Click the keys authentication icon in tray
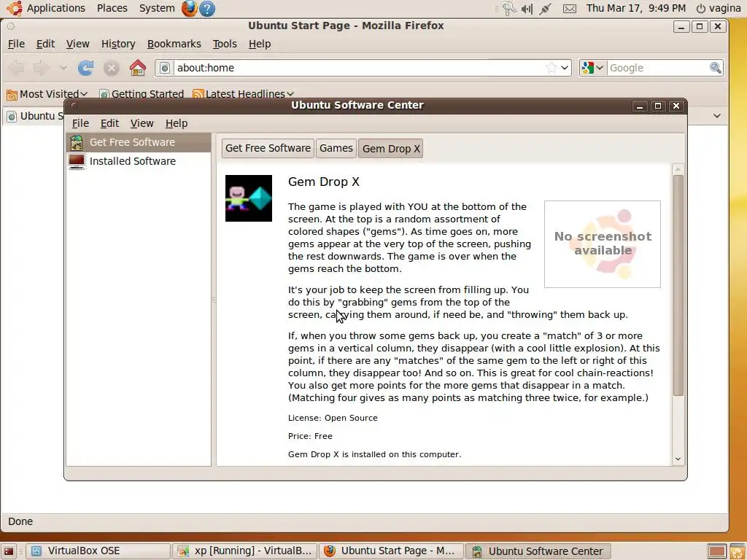This screenshot has height=560, width=747. pos(509,8)
